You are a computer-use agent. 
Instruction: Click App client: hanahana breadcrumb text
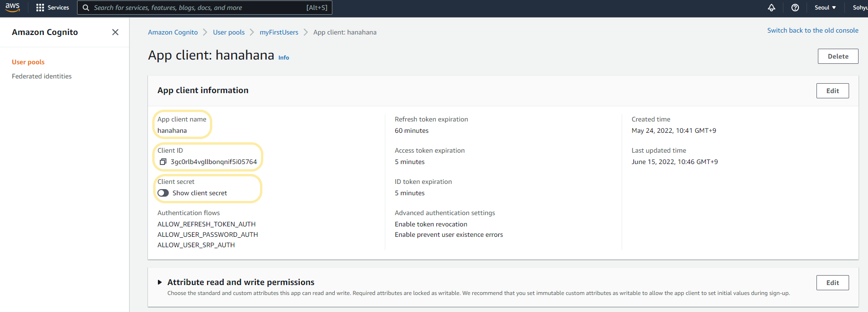coord(345,32)
